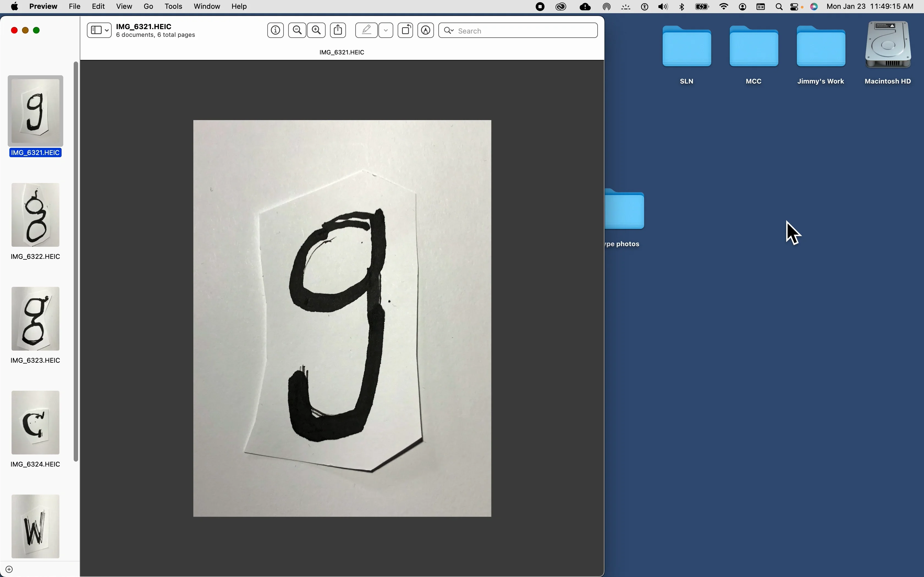The width and height of the screenshot is (924, 577).
Task: Expand the sidebar view options chevron
Action: [x=106, y=30]
